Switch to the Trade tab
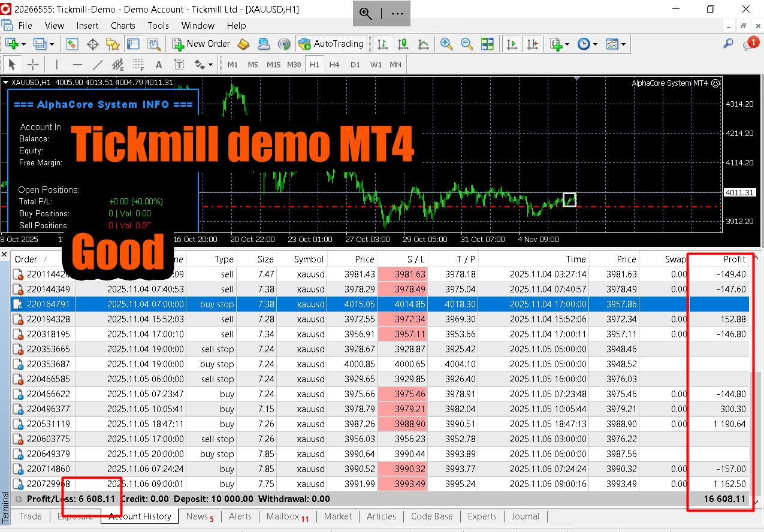 (x=31, y=516)
